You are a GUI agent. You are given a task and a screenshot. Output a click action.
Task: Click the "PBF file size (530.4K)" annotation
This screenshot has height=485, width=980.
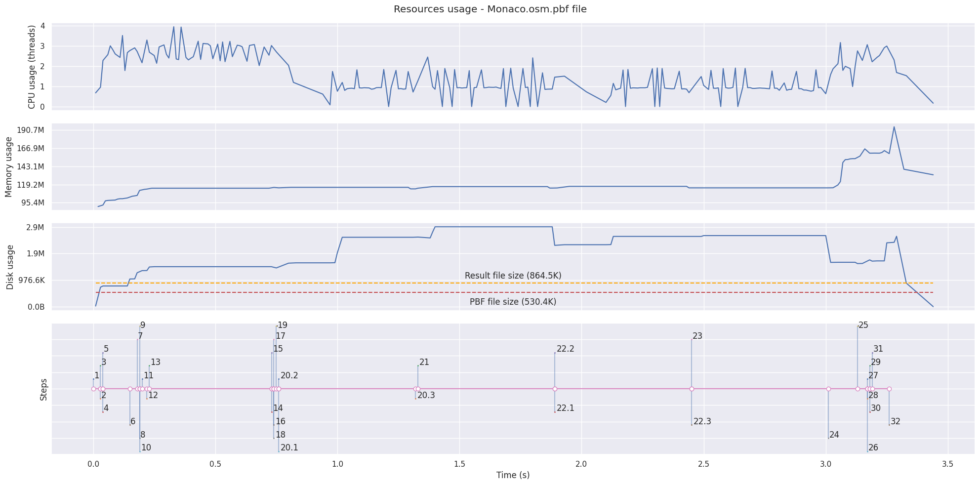[513, 302]
